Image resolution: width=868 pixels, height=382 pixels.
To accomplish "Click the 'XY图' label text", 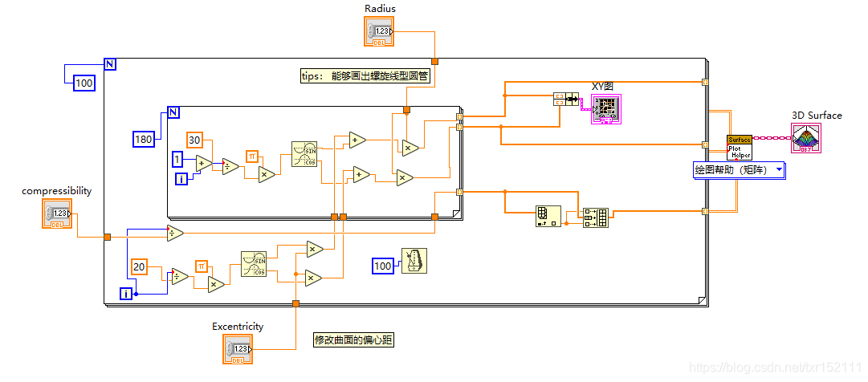I will pyautogui.click(x=601, y=87).
